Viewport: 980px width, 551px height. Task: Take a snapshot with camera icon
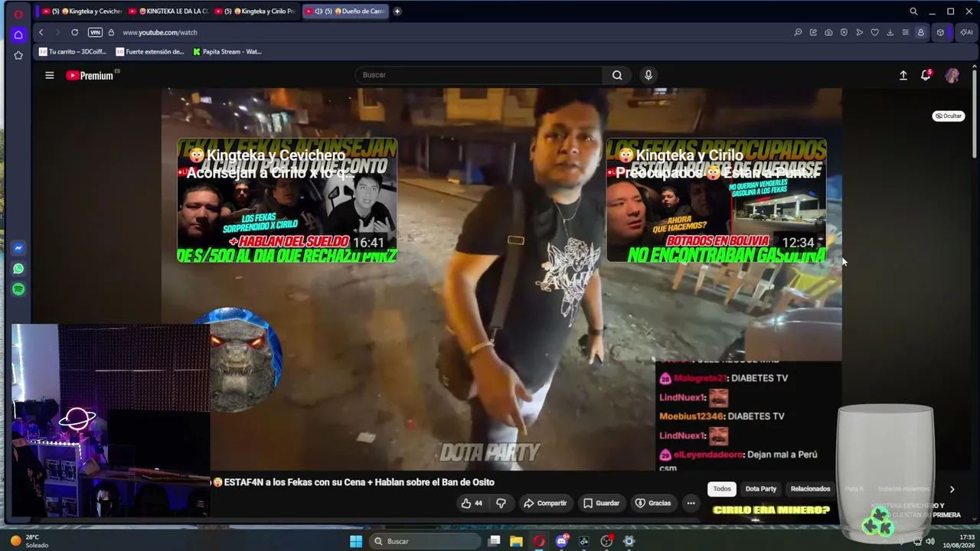click(828, 32)
